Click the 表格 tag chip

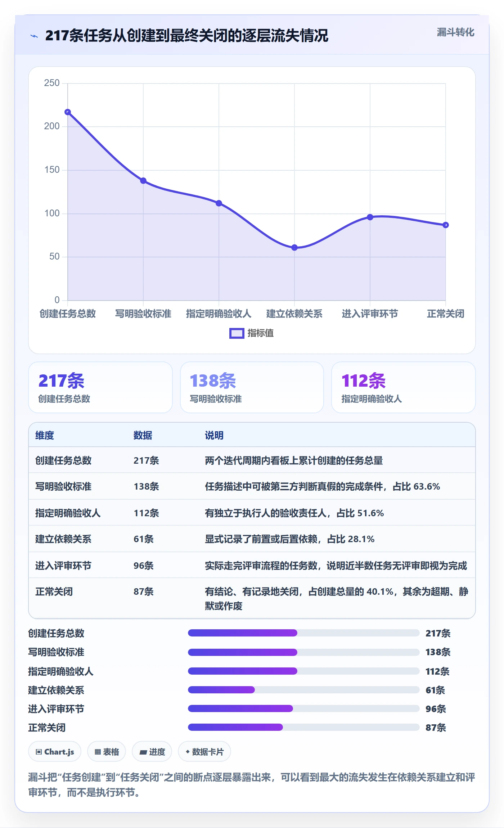coord(107,752)
